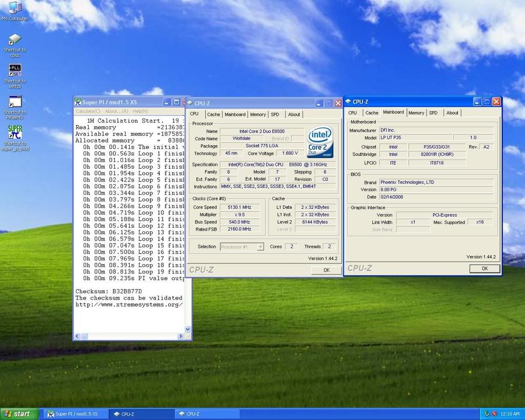Click the LP UT P35 model value
The width and height of the screenshot is (525, 420).
[x=416, y=137]
